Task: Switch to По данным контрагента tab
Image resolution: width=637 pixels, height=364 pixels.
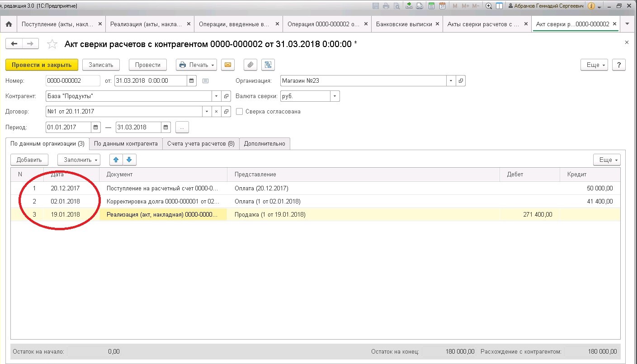Action: click(x=126, y=143)
